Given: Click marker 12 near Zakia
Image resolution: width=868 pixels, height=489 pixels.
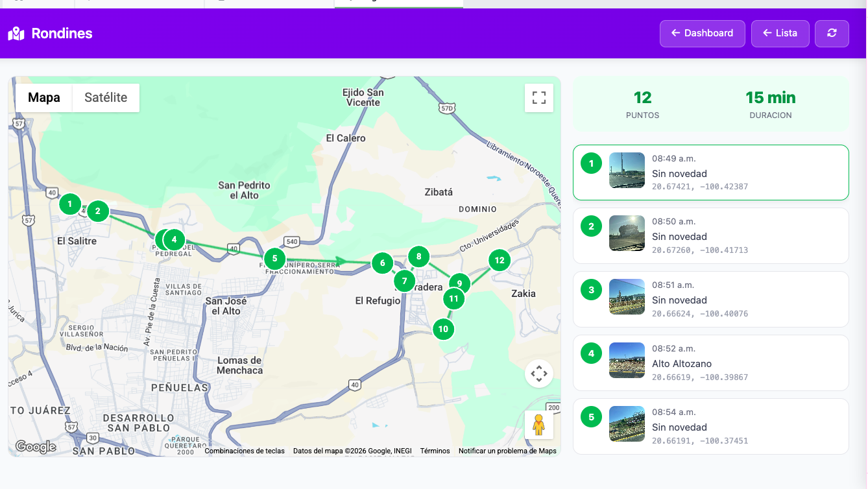Looking at the screenshot, I should [500, 260].
